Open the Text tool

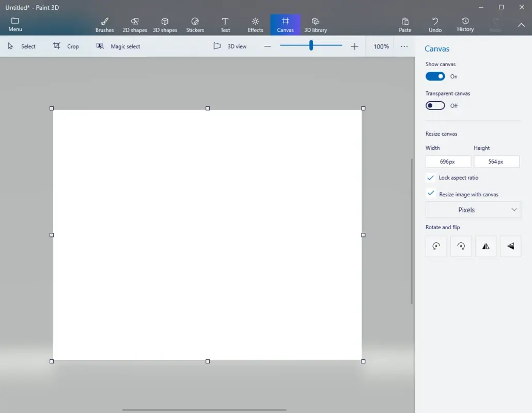(x=225, y=24)
